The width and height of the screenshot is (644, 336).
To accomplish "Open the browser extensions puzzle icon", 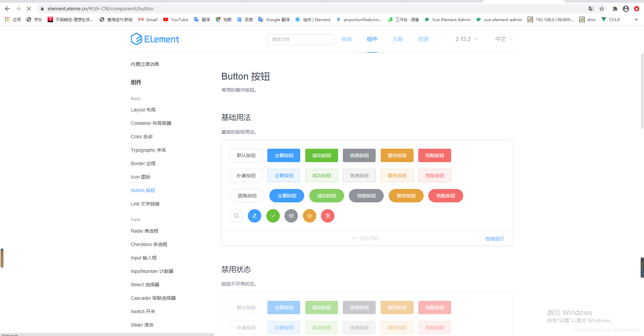I will coord(615,9).
